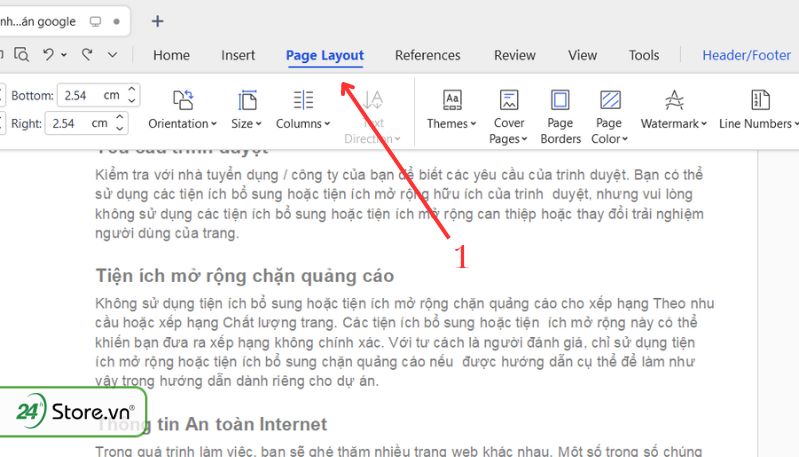The width and height of the screenshot is (799, 457).
Task: Click the Watermark icon
Action: [x=674, y=100]
